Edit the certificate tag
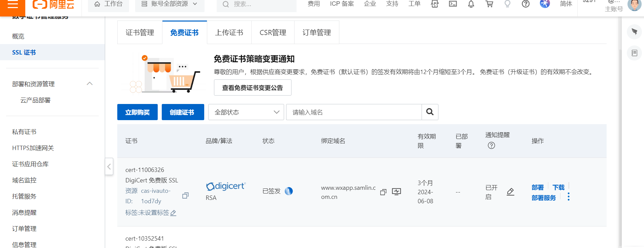The height and width of the screenshot is (248, 644). pyautogui.click(x=173, y=213)
